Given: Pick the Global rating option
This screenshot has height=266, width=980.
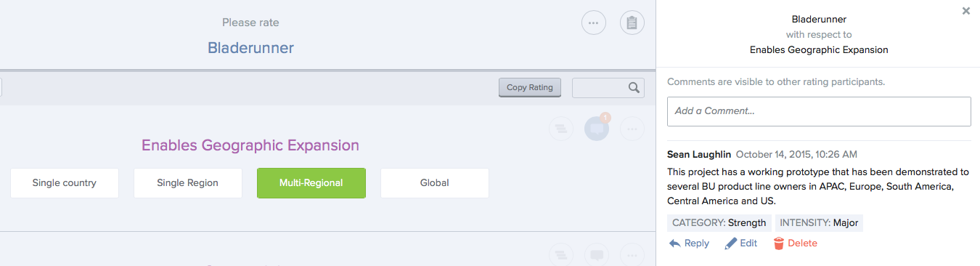Looking at the screenshot, I should 435,183.
